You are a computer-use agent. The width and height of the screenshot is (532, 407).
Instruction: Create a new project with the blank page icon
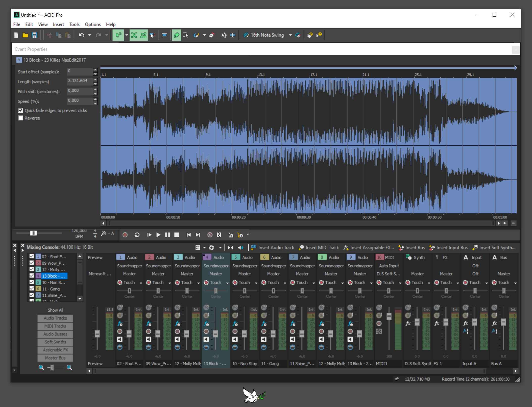coord(16,35)
